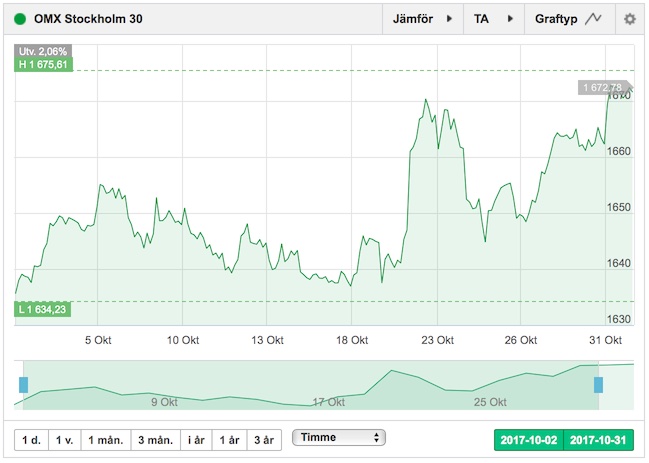Click the navigator overview chart near 17 Okt

pos(329,402)
